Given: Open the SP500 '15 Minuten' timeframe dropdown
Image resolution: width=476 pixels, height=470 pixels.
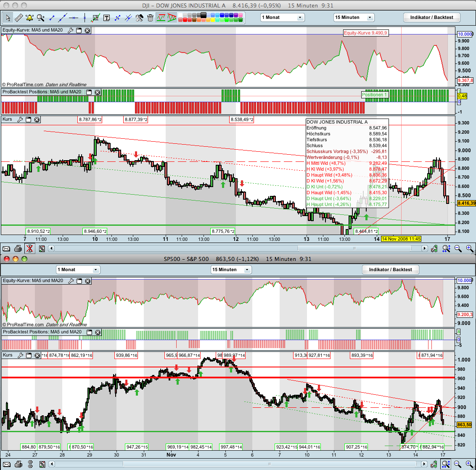Looking at the screenshot, I should pos(231,269).
